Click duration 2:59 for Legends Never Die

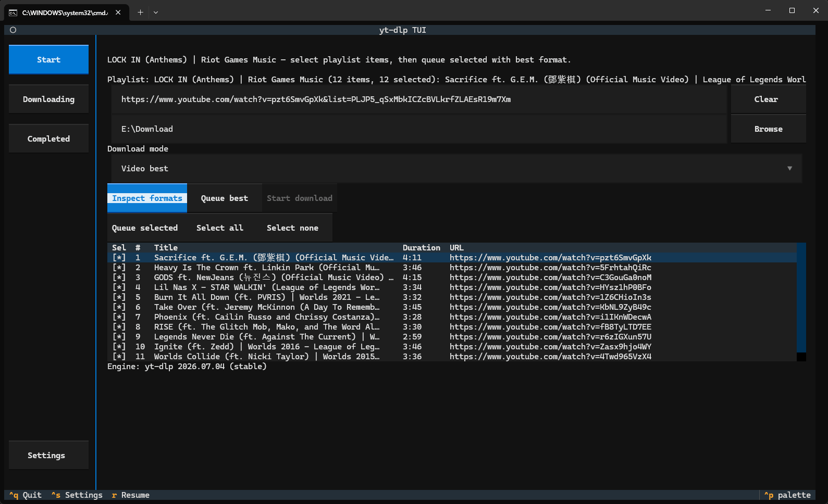(x=412, y=337)
